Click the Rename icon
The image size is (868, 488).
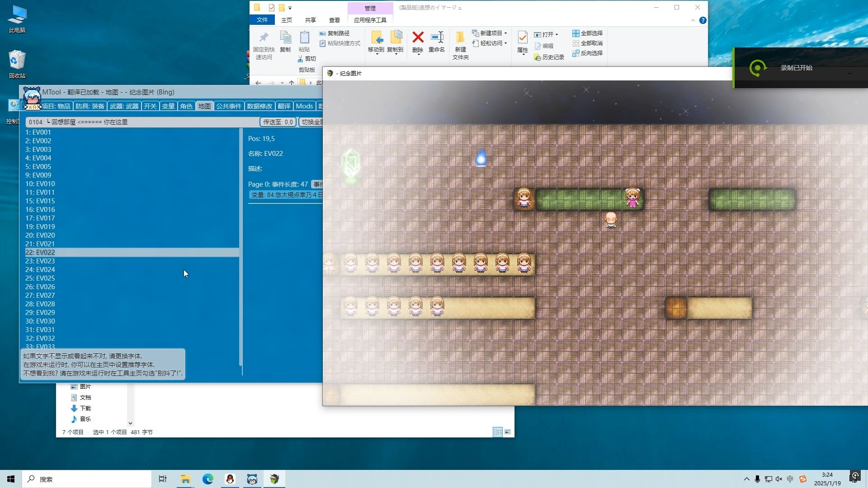[437, 37]
